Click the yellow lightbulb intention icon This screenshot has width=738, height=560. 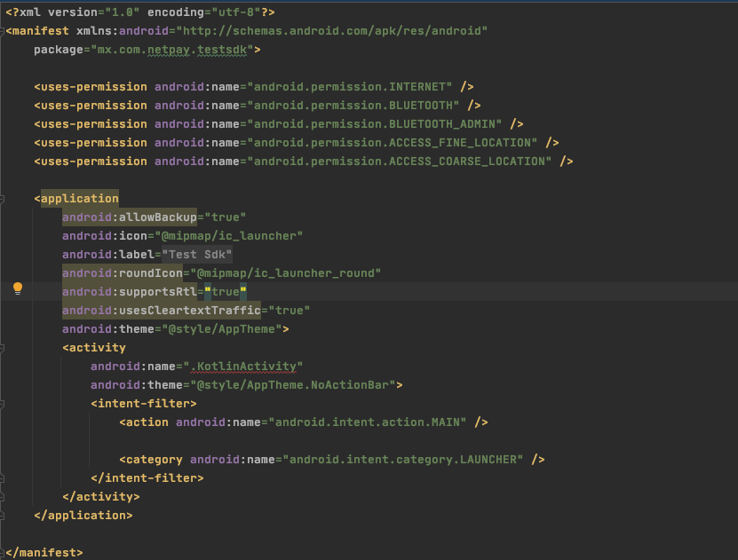click(18, 288)
